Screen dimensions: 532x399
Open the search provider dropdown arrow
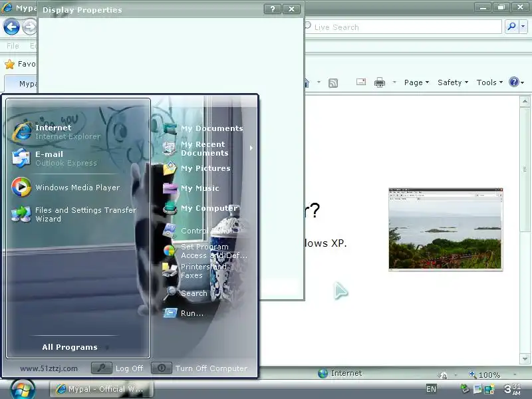pyautogui.click(x=523, y=27)
